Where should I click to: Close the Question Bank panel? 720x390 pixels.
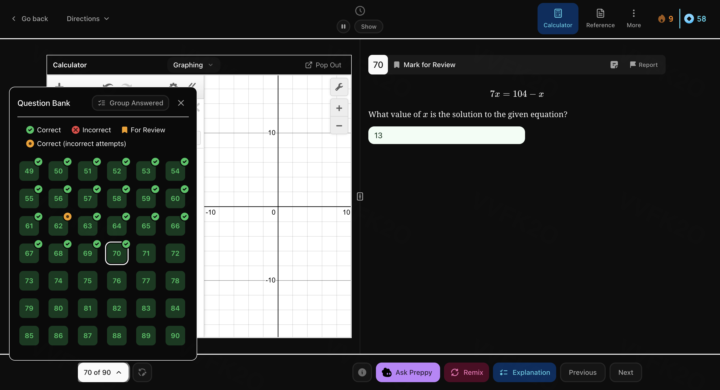[x=181, y=103]
